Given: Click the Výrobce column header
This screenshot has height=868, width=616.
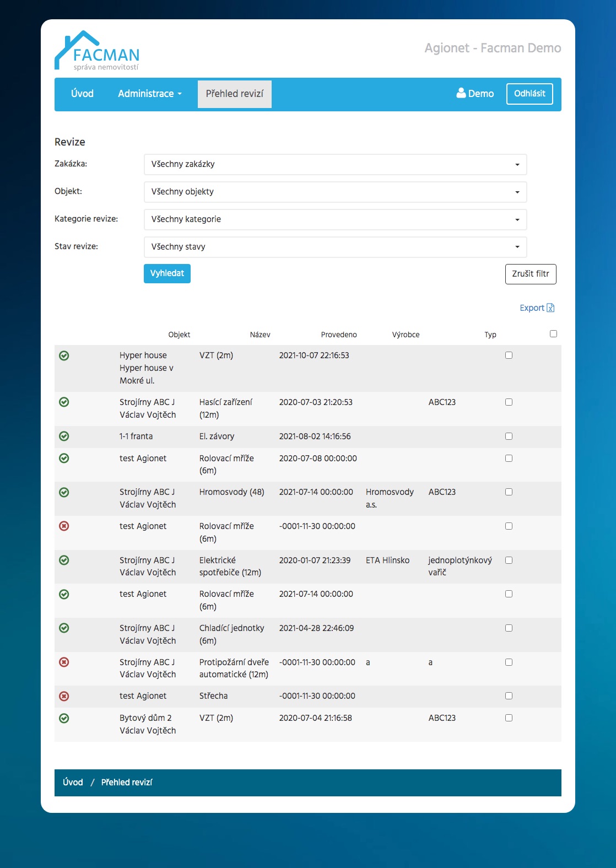Looking at the screenshot, I should [406, 335].
